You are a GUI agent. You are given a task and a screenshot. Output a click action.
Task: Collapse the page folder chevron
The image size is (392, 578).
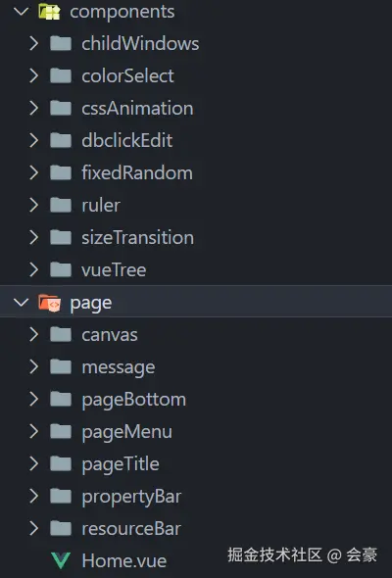click(x=21, y=303)
